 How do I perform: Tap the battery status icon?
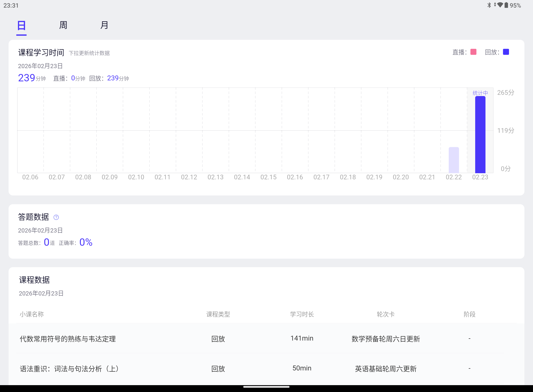[506, 5]
